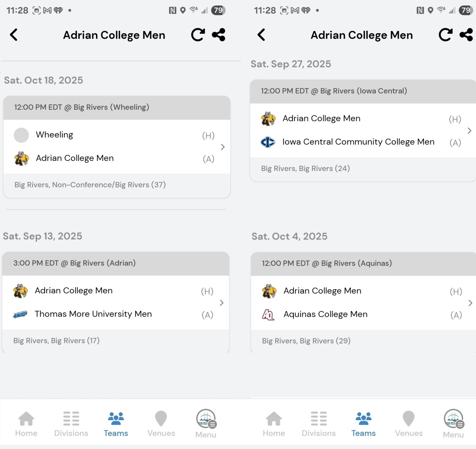Expand the Thomas More game chevron
The image size is (476, 449).
click(222, 303)
